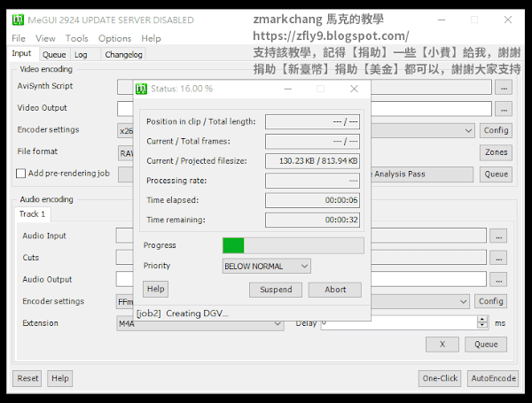The image size is (532, 403).
Task: Open the AutoEncode dialog
Action: point(493,378)
